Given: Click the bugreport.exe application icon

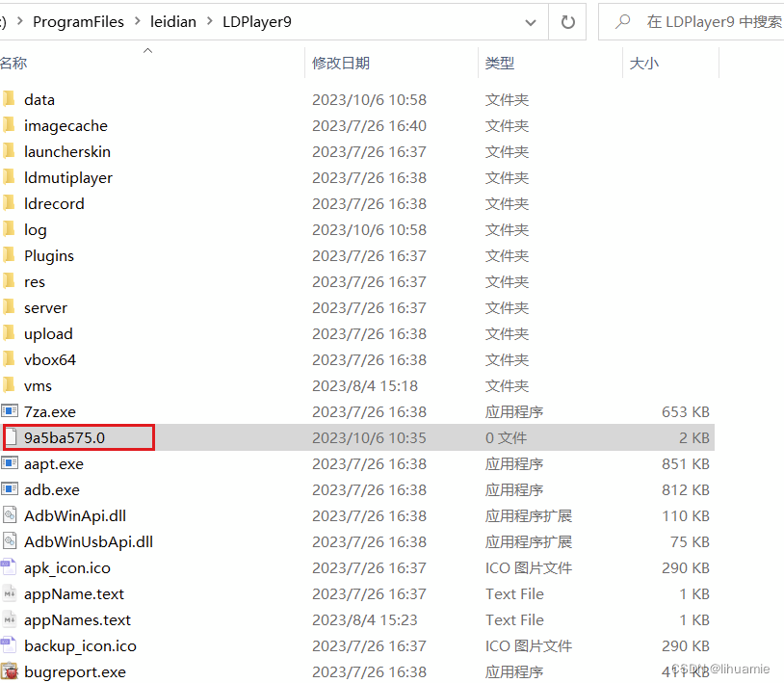Looking at the screenshot, I should point(9,671).
